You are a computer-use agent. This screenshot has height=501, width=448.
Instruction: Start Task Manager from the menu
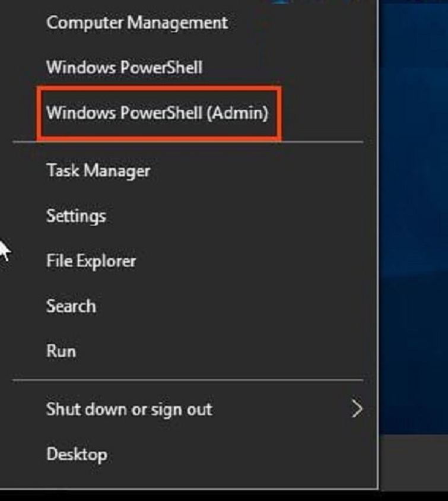coord(98,171)
